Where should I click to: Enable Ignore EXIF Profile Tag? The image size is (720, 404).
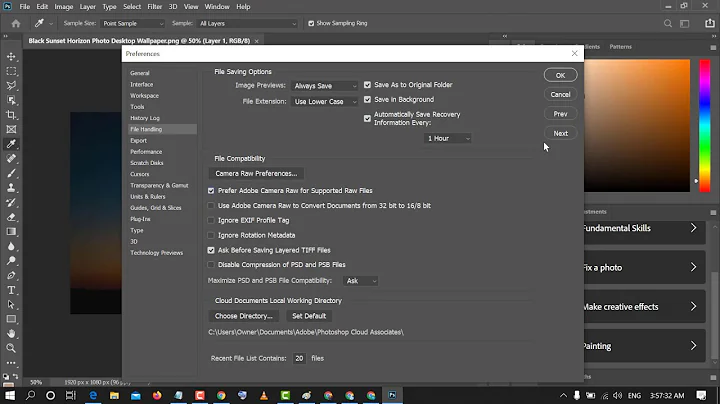pos(211,220)
